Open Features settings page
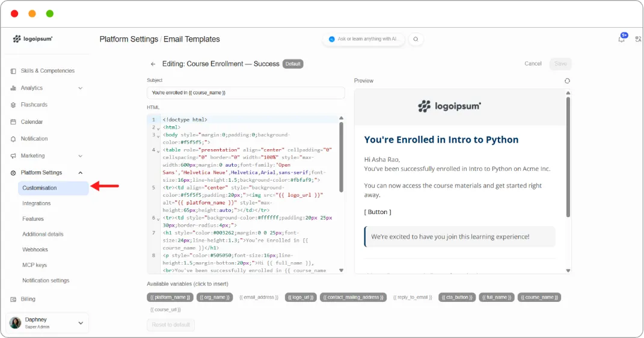Screen dimensions: 644x338 click(33, 219)
